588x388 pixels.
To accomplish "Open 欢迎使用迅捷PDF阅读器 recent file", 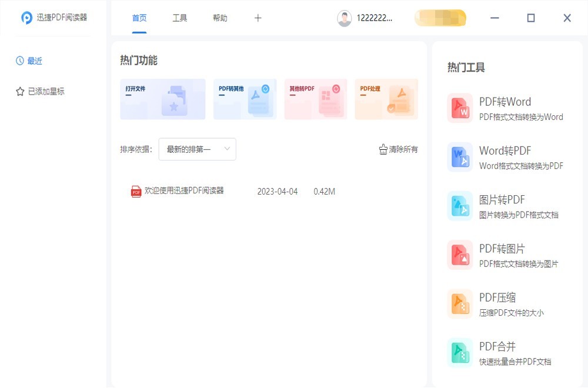I will click(x=184, y=191).
